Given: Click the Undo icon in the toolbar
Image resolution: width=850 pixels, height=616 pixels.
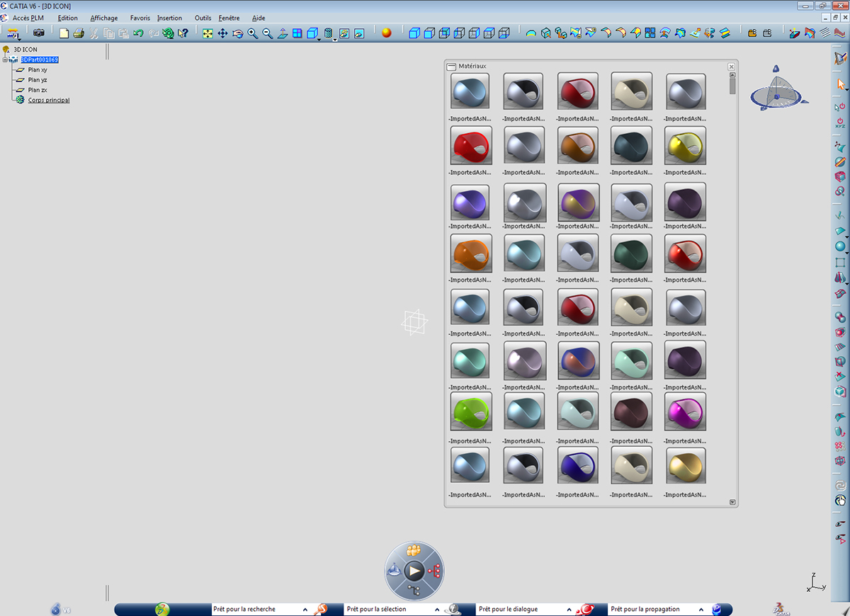Looking at the screenshot, I should tap(138, 33).
